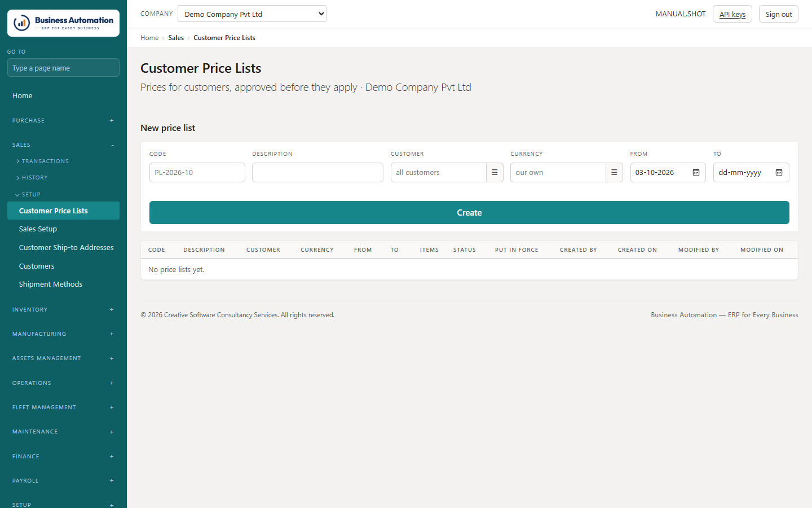Image resolution: width=812 pixels, height=508 pixels.
Task: Click the Created On column header
Action: pos(637,250)
